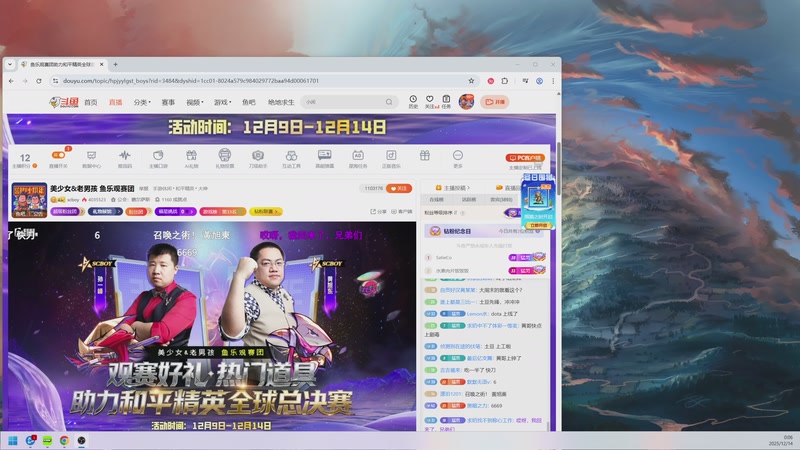The image size is (800, 450).
Task: Open the 赛事 events nav item
Action: (x=168, y=102)
